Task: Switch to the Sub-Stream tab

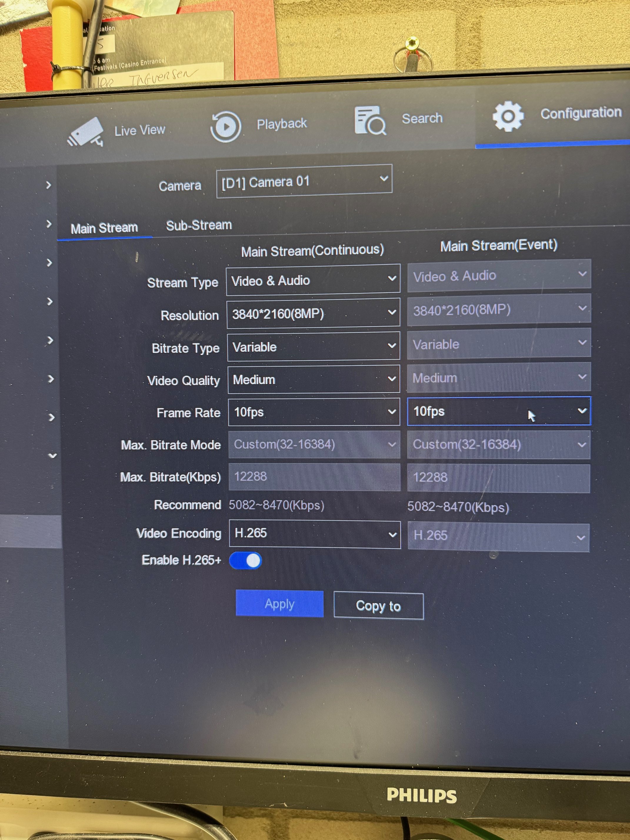Action: (199, 225)
